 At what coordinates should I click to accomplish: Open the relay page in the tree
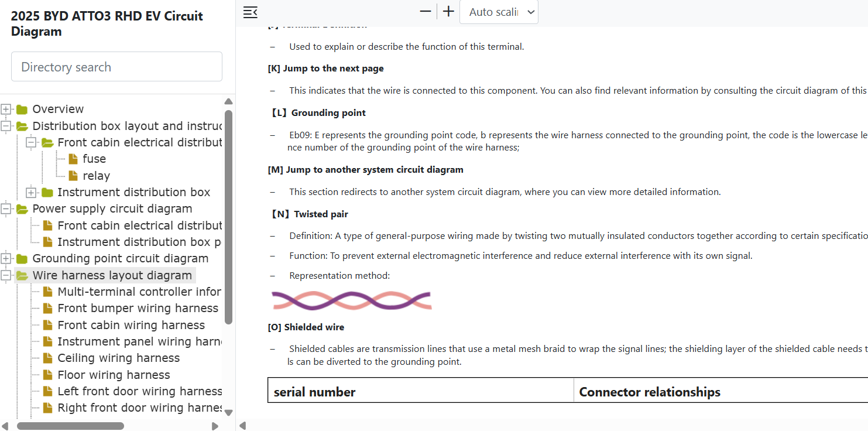pyautogui.click(x=97, y=176)
